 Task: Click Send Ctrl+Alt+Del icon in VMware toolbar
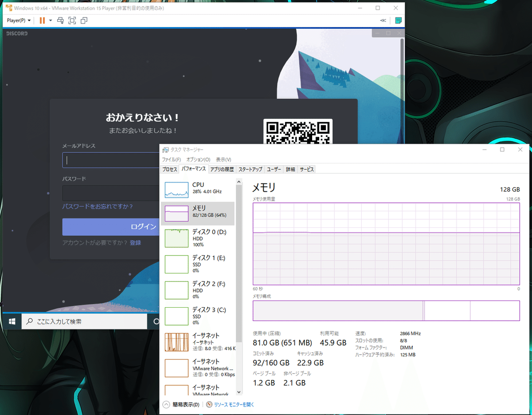(x=61, y=20)
